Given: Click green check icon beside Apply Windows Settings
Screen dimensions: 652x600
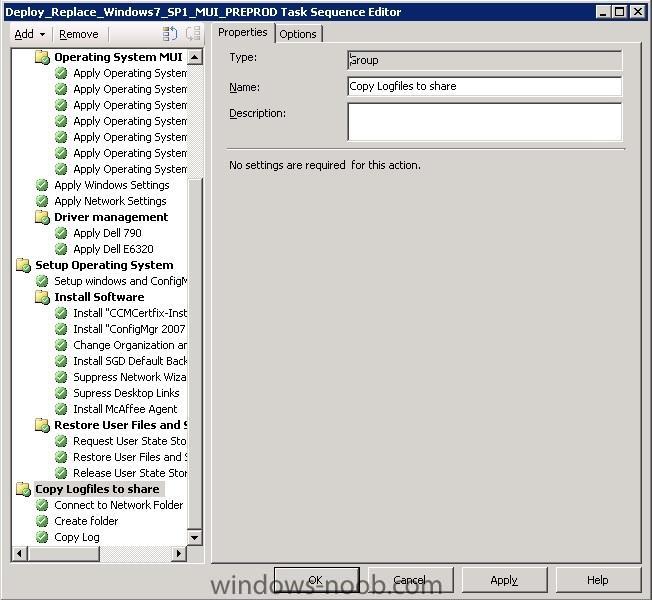Looking at the screenshot, I should click(x=42, y=185).
